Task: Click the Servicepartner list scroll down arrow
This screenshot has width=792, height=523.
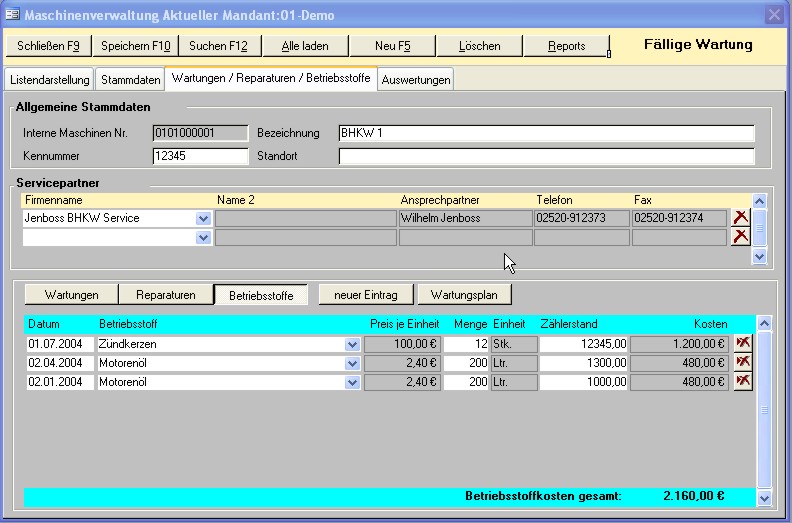Action: click(x=759, y=257)
